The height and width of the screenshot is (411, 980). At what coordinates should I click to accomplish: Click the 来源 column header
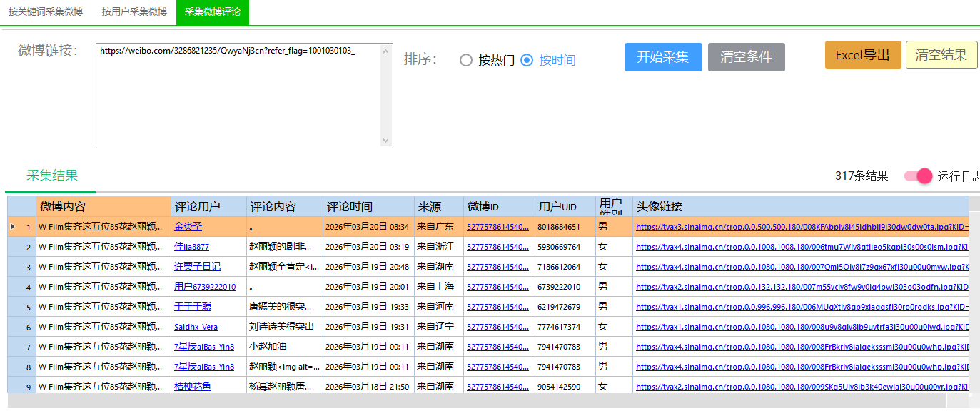coord(430,207)
